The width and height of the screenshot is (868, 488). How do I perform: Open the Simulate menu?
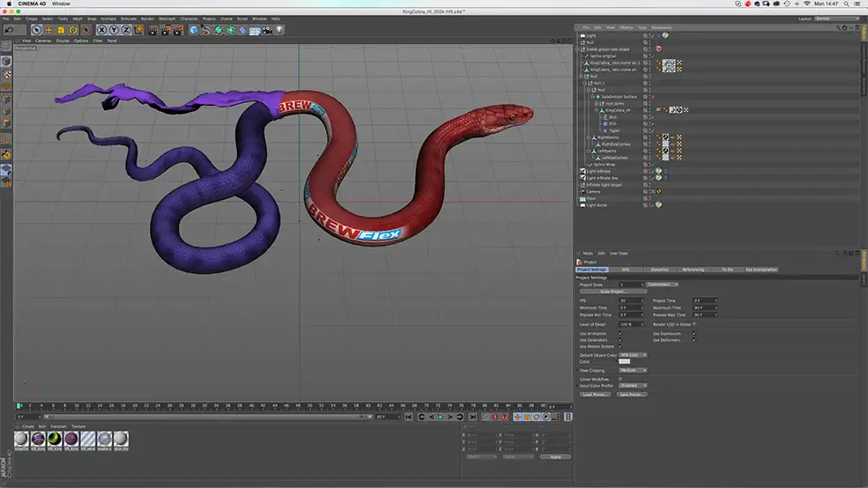point(129,18)
